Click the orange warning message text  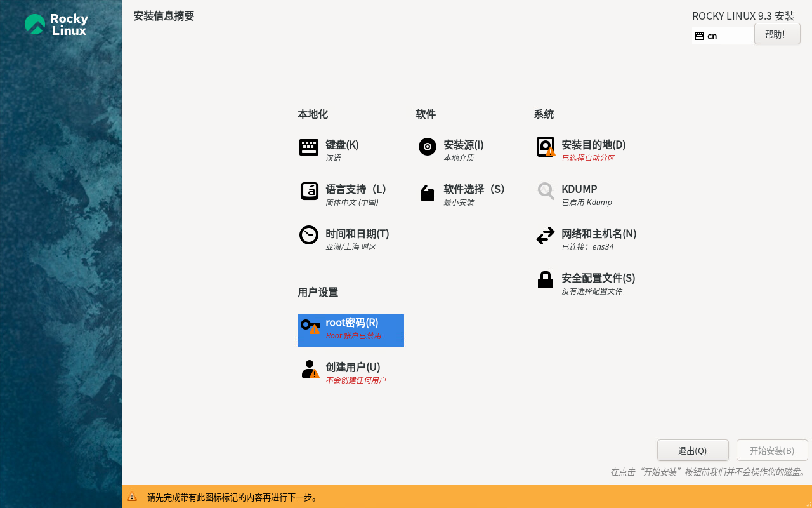coord(233,497)
